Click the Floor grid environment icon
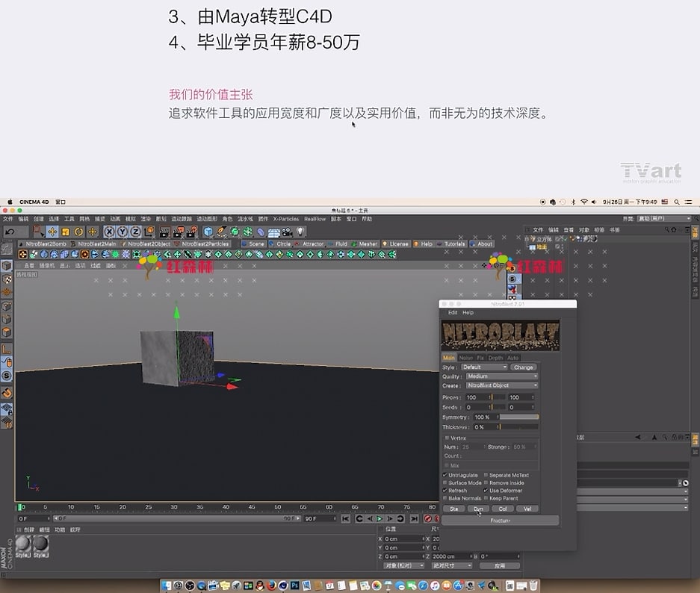This screenshot has height=593, width=700. coord(274,232)
